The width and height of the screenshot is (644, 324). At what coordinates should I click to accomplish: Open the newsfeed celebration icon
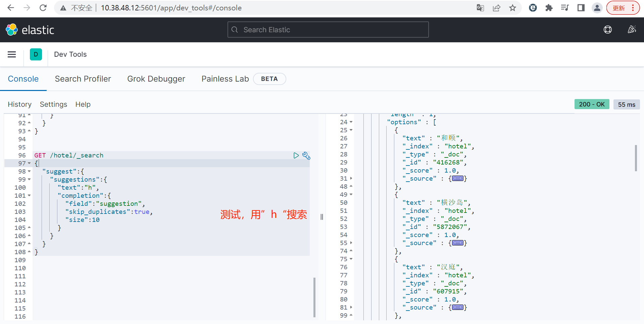pos(632,30)
